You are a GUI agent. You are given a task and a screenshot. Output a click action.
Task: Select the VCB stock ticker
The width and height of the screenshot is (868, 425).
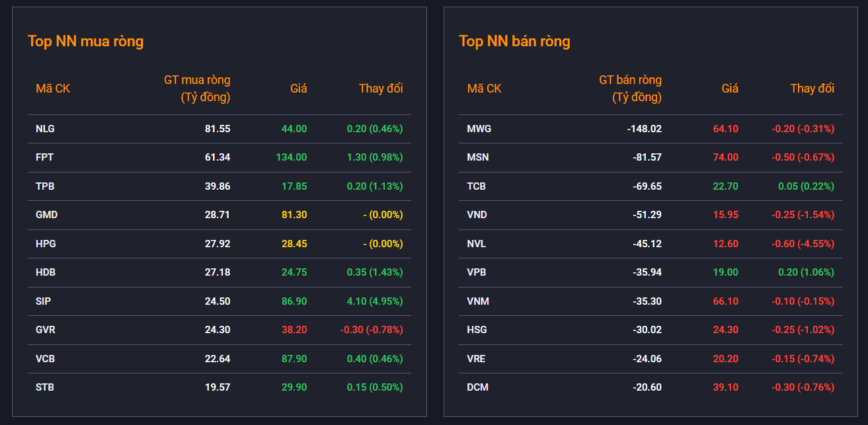click(45, 359)
